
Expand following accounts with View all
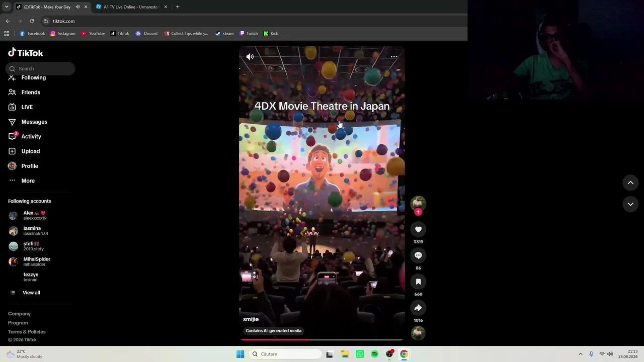click(x=25, y=293)
